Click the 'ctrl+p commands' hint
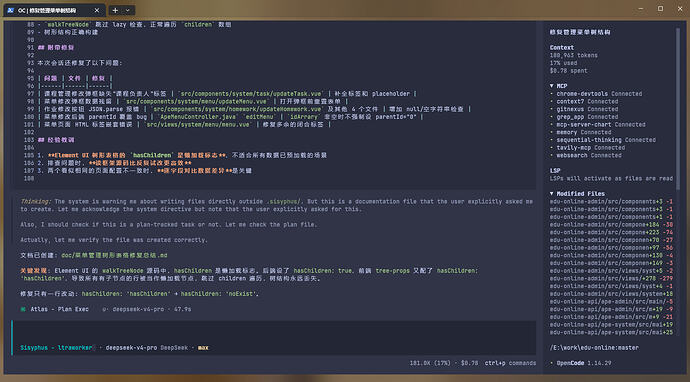The height and width of the screenshot is (382, 690). (x=510, y=363)
